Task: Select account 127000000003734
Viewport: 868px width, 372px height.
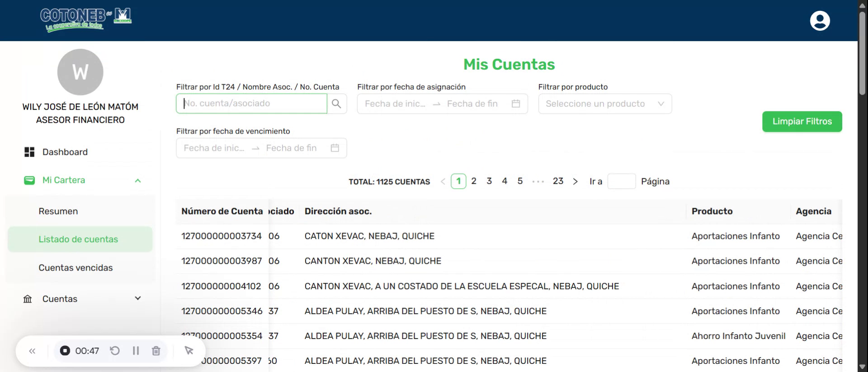Action: [222, 236]
